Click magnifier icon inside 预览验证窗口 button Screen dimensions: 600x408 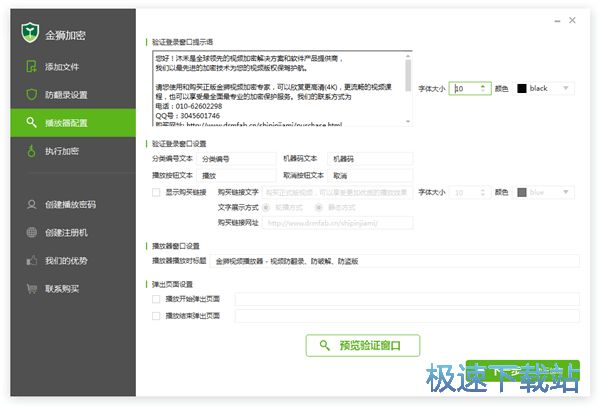click(324, 345)
